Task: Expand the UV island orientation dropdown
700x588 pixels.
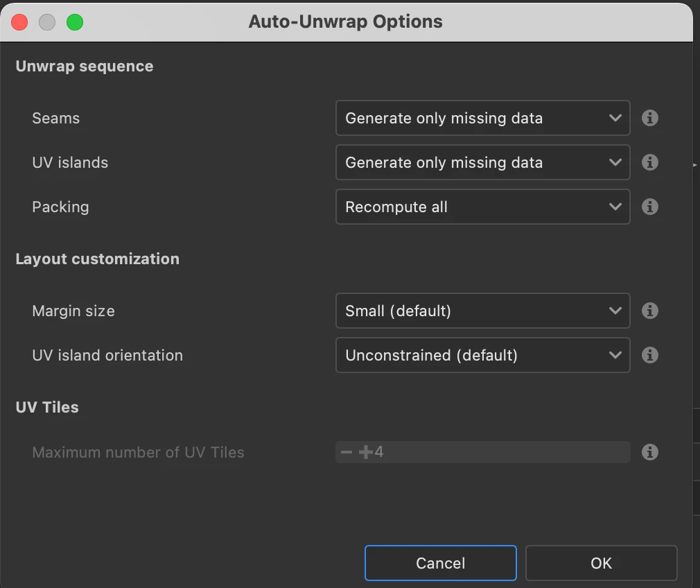Action: click(482, 355)
